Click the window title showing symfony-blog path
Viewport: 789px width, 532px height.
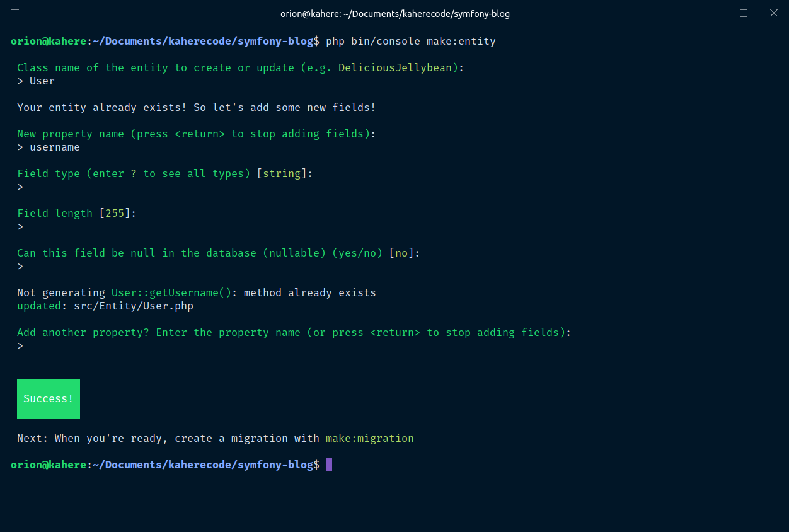point(395,14)
